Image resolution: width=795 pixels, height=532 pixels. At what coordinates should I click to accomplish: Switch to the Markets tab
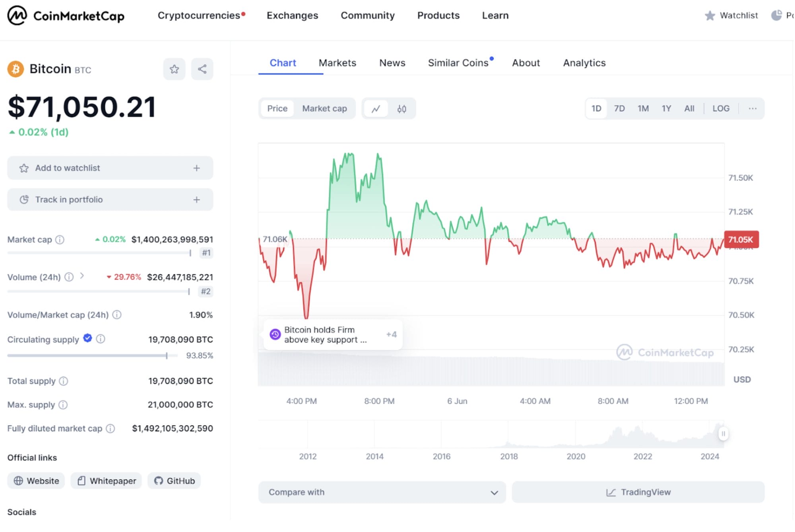tap(337, 63)
